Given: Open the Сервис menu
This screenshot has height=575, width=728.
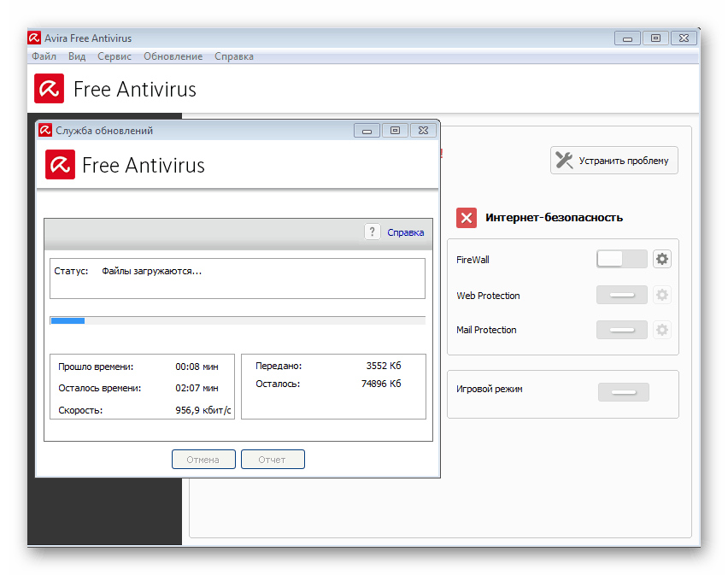Looking at the screenshot, I should [114, 56].
